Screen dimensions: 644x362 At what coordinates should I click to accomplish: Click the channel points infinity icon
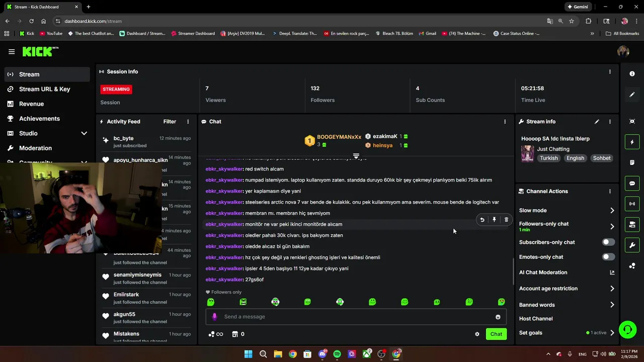[x=216, y=334]
